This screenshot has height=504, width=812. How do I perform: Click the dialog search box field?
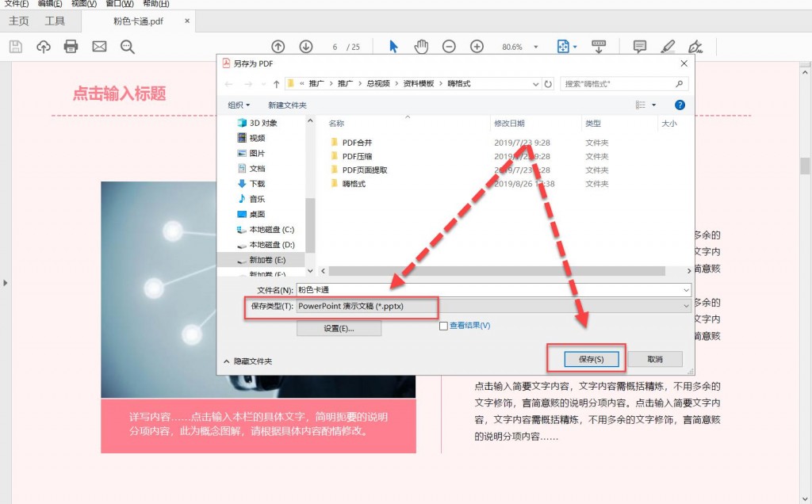(x=624, y=84)
